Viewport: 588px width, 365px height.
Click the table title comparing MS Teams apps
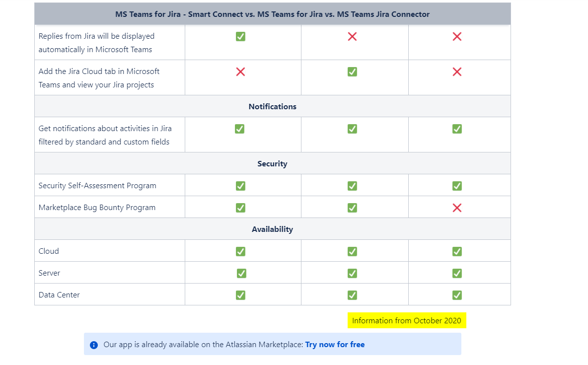click(273, 14)
